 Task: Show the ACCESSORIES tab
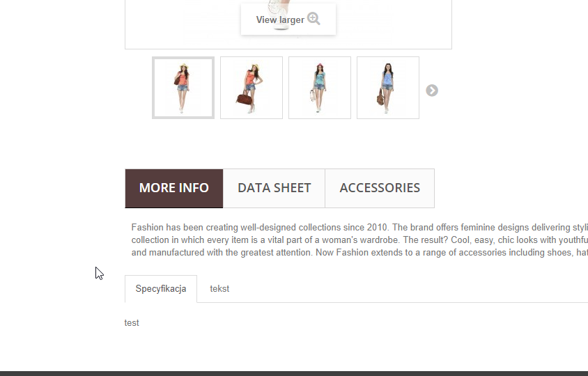(x=380, y=188)
